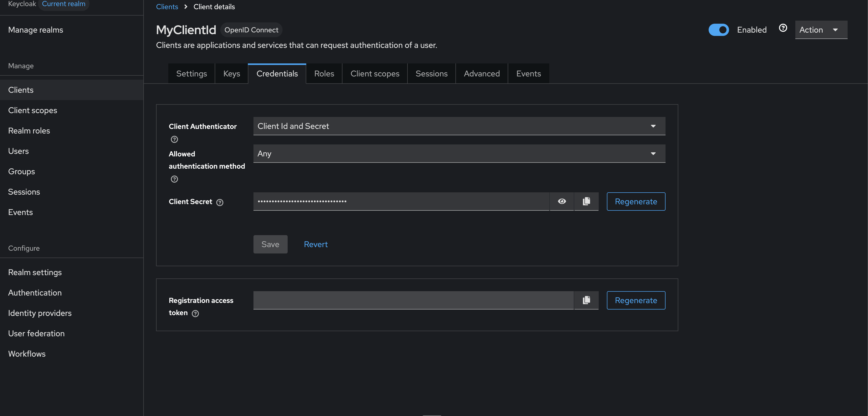Open help for Allowed authentication method
868x416 pixels.
pyautogui.click(x=174, y=179)
